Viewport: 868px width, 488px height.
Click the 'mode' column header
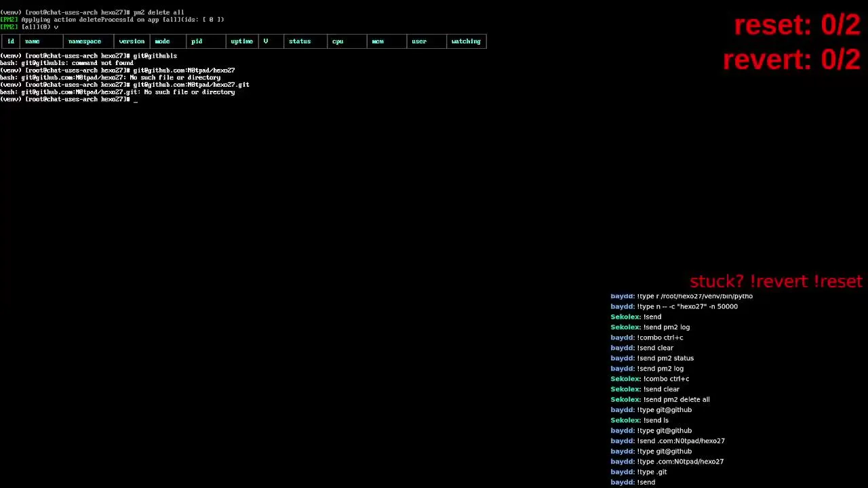(162, 41)
